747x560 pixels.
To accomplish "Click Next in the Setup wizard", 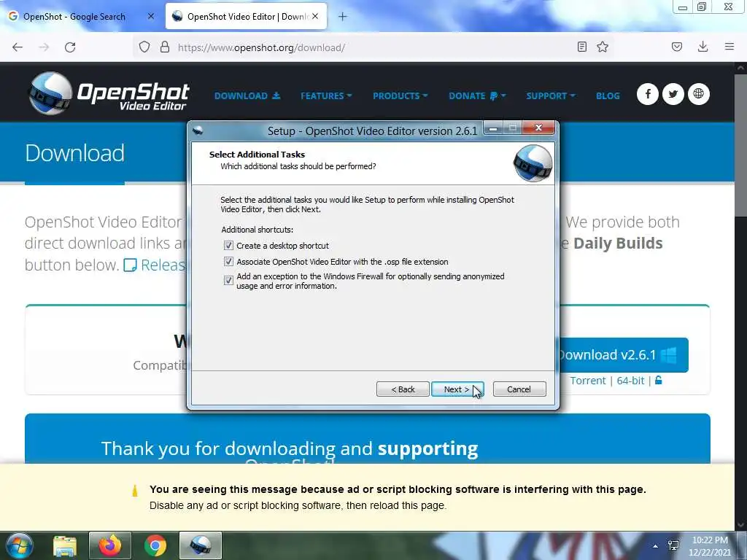I will click(x=457, y=389).
